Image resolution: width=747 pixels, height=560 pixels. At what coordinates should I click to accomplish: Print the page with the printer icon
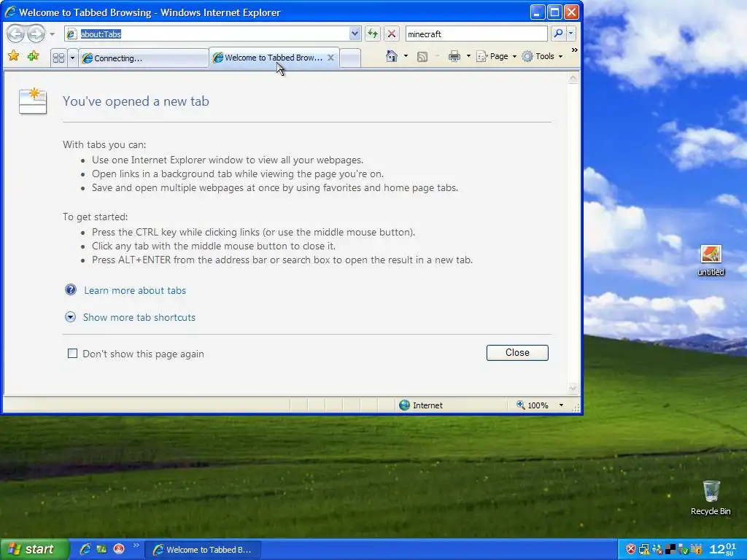coord(454,56)
